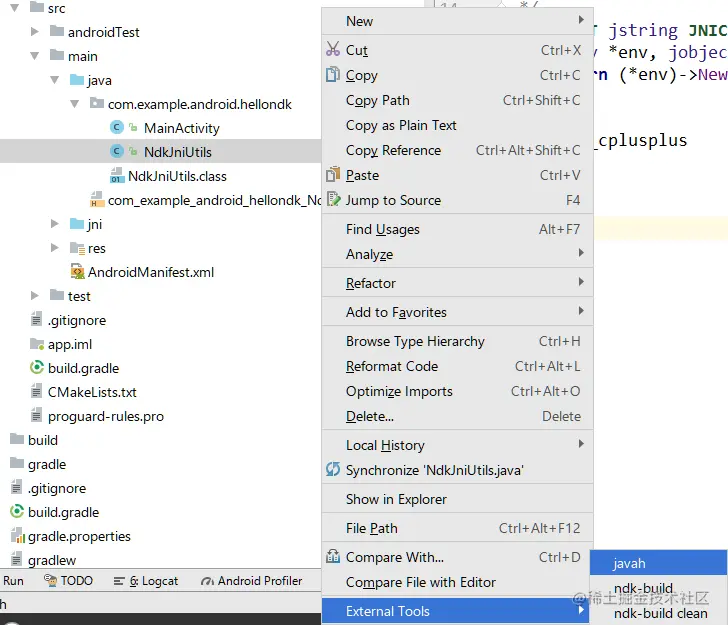Screen dimensions: 728x625
Task: Click the app build.gradle file icon
Action: pyautogui.click(x=37, y=367)
